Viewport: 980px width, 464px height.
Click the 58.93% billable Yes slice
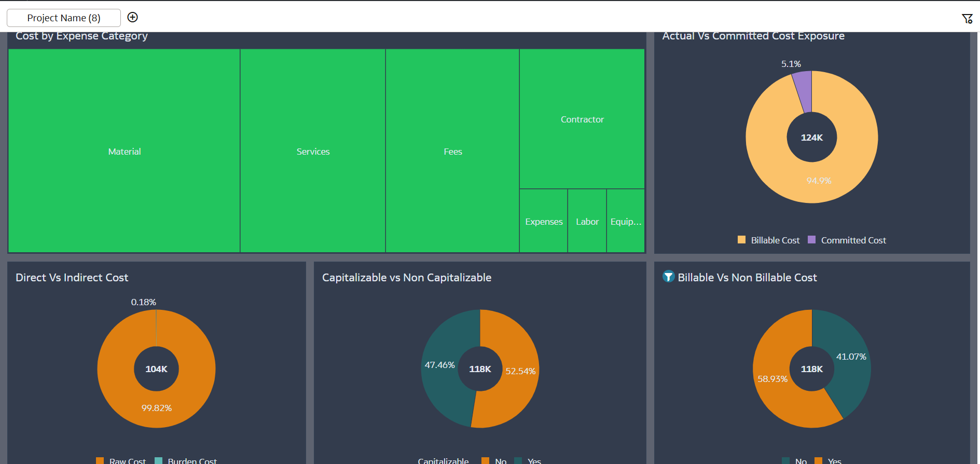[773, 379]
